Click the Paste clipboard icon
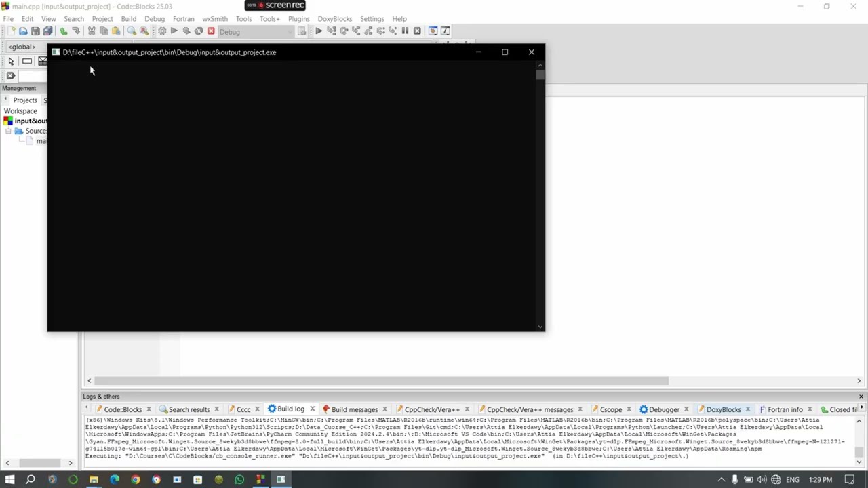Screen dimensions: 868x488 [x=116, y=31]
